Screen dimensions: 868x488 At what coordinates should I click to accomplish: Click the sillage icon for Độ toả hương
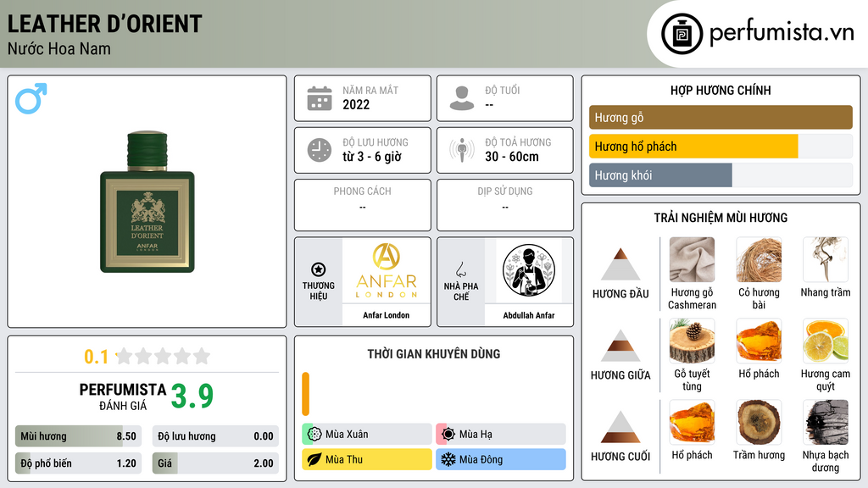462,150
